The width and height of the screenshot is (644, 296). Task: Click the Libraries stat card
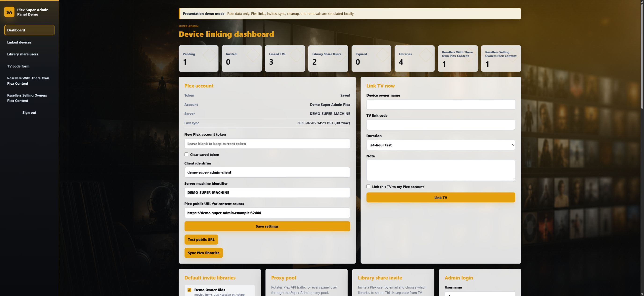(x=414, y=58)
